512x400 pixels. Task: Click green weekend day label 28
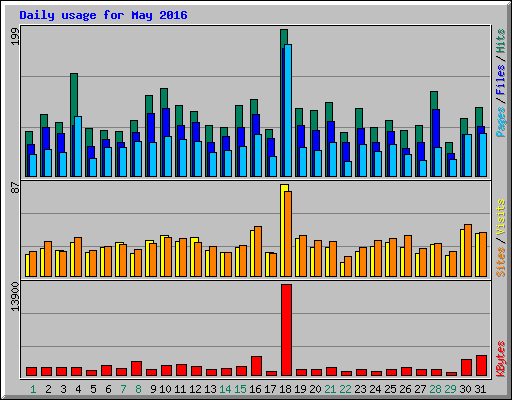tap(435, 389)
